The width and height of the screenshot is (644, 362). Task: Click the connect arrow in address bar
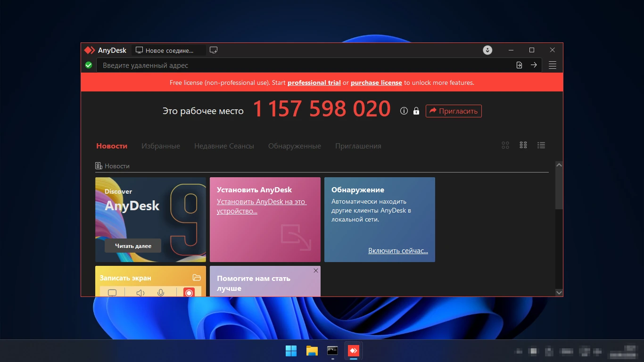pos(534,65)
